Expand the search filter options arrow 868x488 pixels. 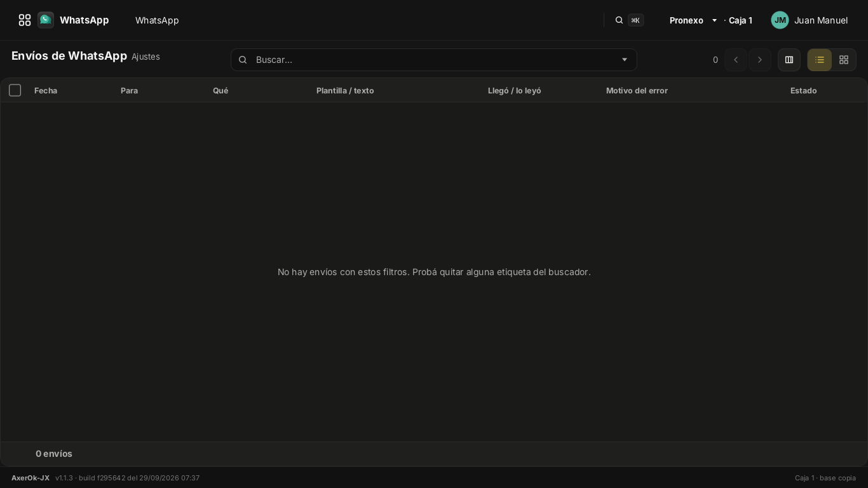[625, 60]
